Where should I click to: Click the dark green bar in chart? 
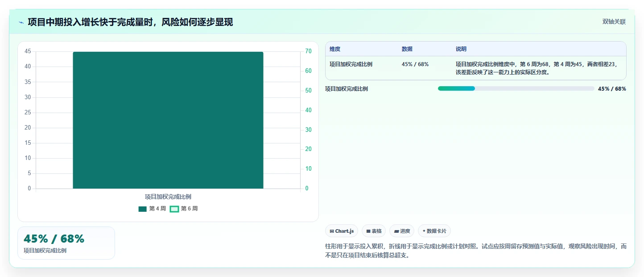tap(168, 120)
